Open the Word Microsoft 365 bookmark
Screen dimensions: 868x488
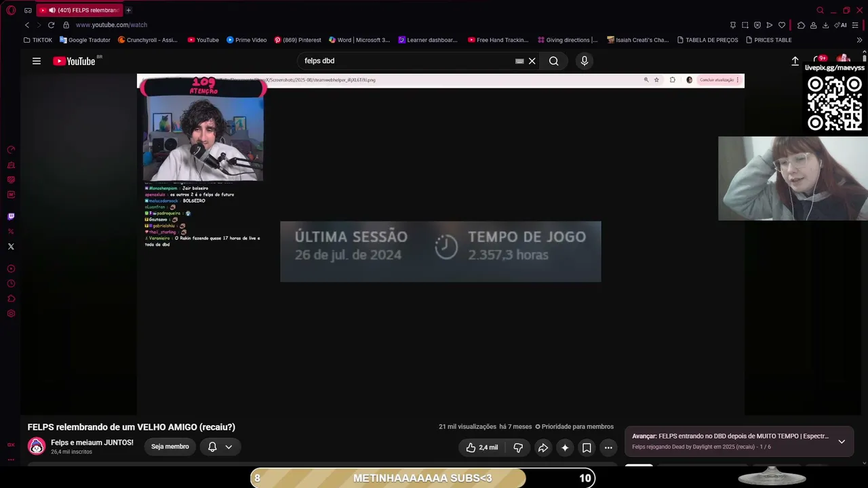click(x=359, y=40)
